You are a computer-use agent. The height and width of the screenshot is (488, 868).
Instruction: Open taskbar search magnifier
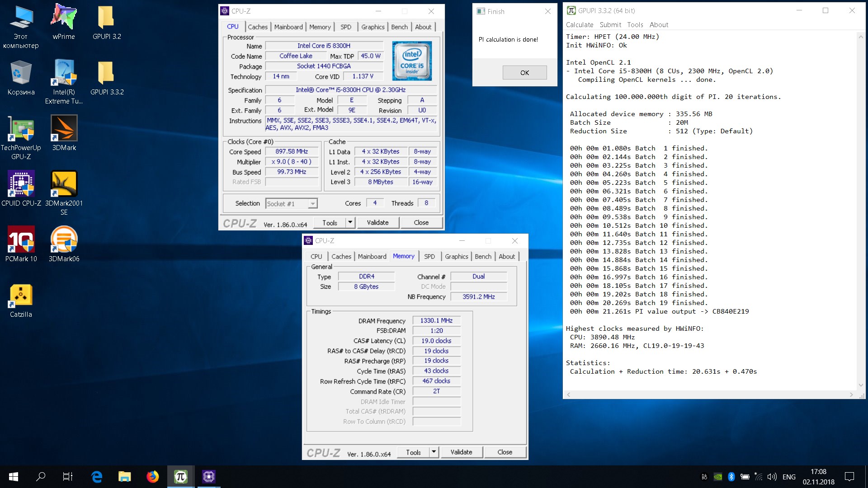tap(41, 477)
